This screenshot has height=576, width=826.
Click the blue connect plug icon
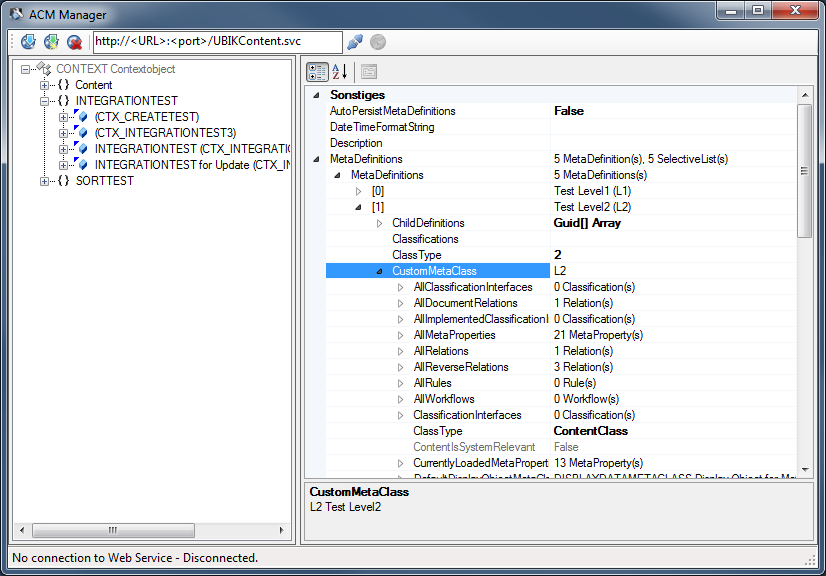click(354, 42)
